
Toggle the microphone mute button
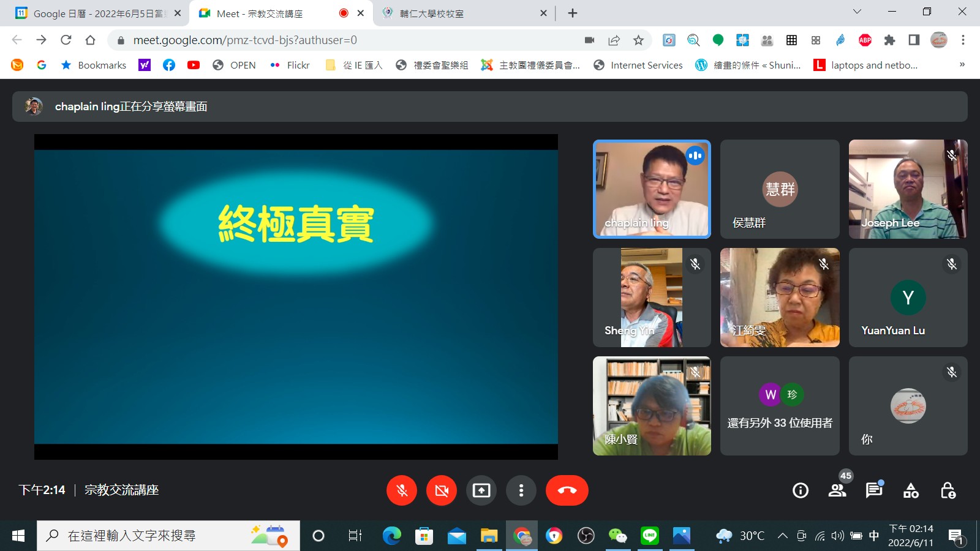(x=402, y=490)
